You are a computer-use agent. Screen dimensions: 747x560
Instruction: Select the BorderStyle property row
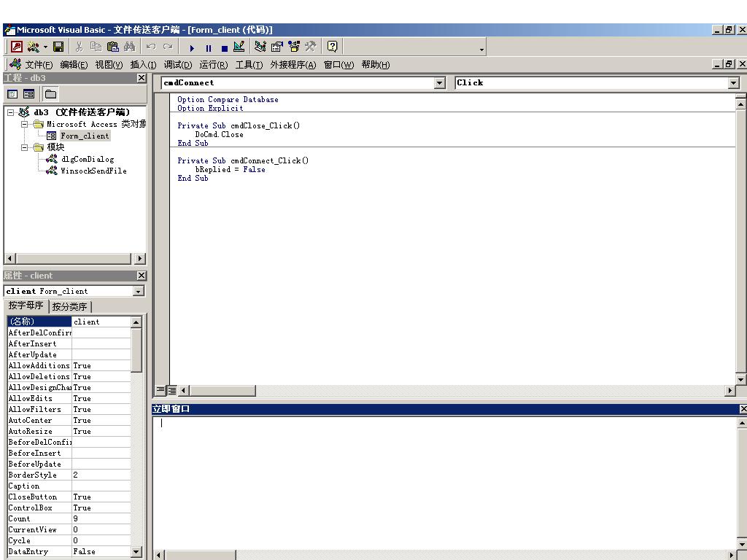coord(69,475)
